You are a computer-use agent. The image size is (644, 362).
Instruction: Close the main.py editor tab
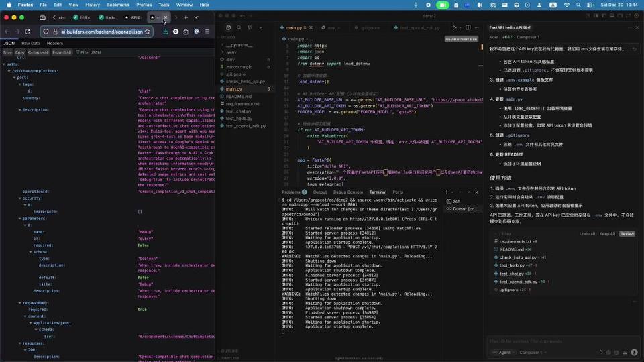(311, 28)
